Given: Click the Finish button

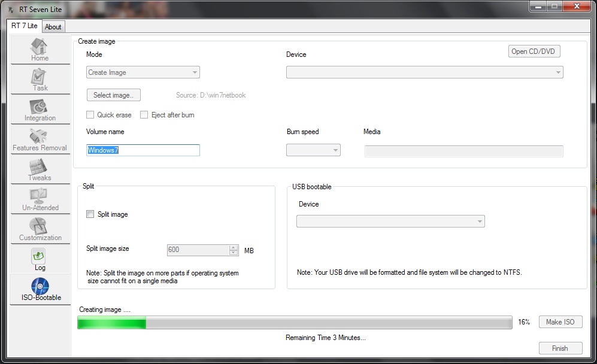Looking at the screenshot, I should point(560,348).
